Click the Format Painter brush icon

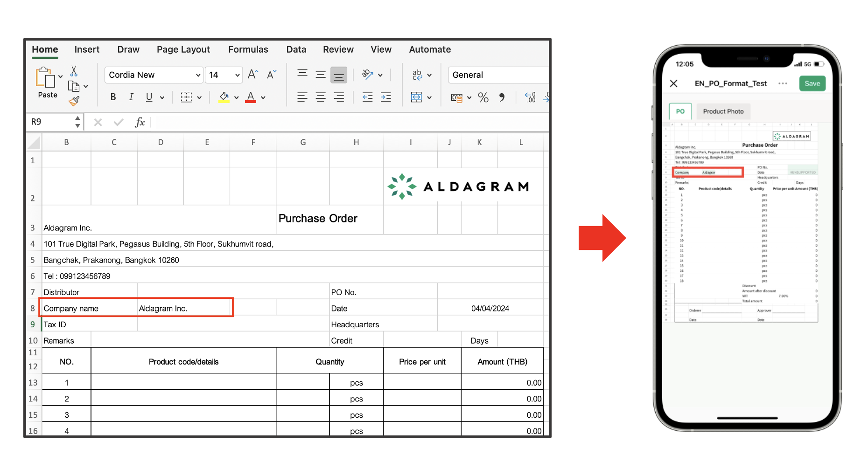pyautogui.click(x=74, y=101)
